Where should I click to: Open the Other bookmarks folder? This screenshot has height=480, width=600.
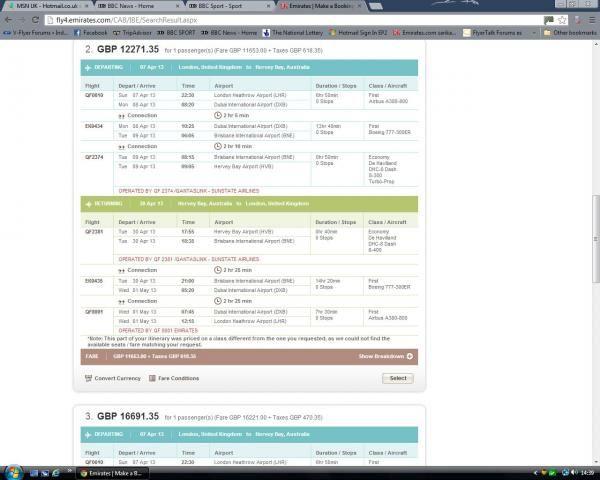(x=570, y=33)
